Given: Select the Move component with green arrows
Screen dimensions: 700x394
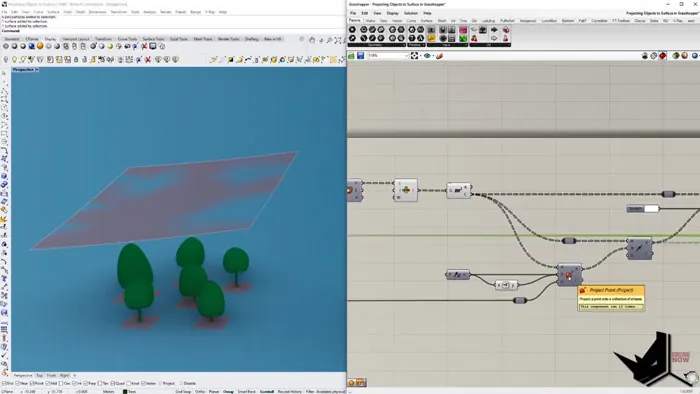Looking at the screenshot, I should click(x=405, y=190).
